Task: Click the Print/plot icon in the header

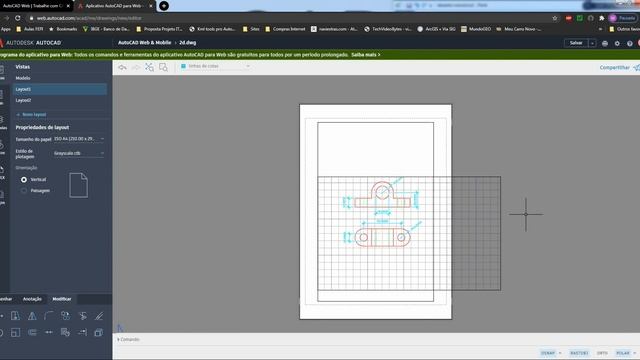Action: 605,43
